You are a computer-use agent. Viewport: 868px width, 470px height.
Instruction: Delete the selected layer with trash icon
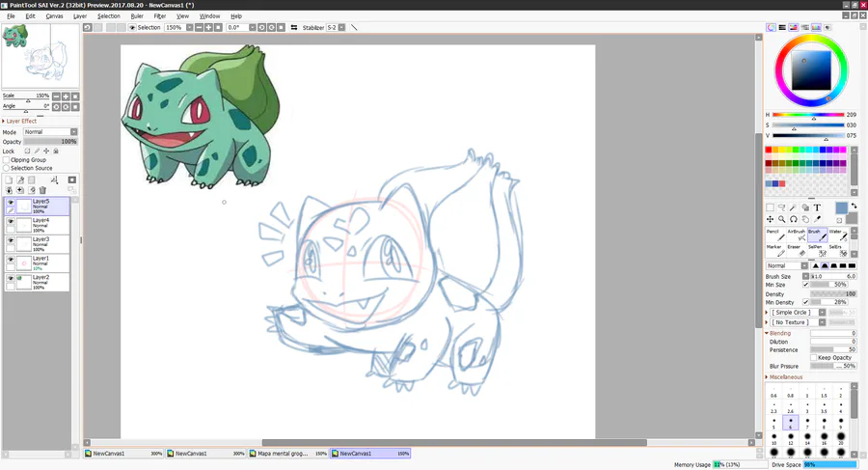pyautogui.click(x=42, y=190)
